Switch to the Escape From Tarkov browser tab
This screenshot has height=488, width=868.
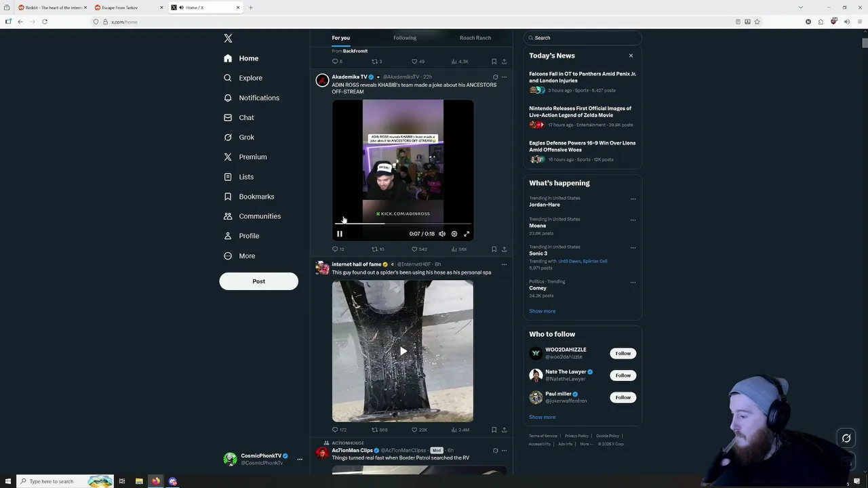pyautogui.click(x=129, y=7)
